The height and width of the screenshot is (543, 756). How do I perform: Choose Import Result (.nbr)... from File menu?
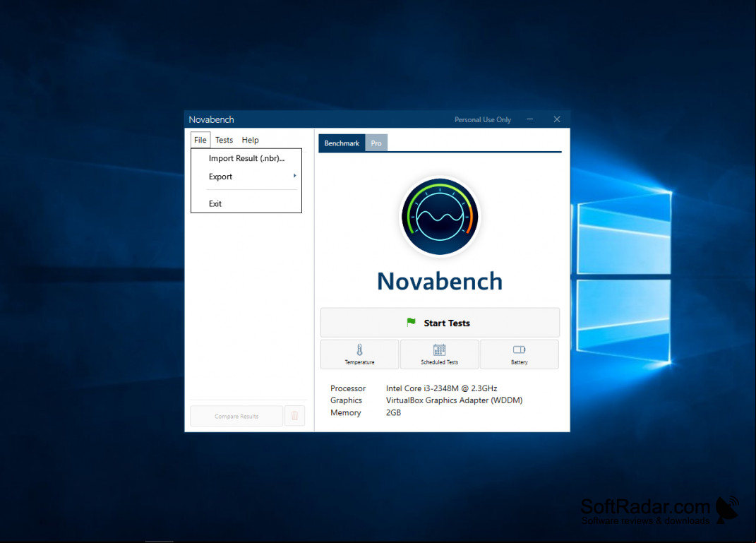tap(246, 158)
